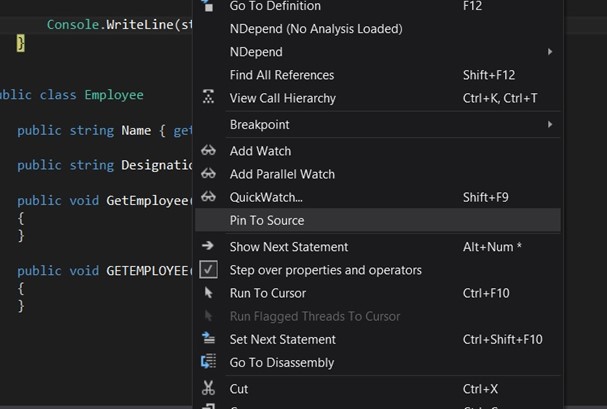Click the Go To Definition icon
607x409 pixels.
(x=207, y=5)
